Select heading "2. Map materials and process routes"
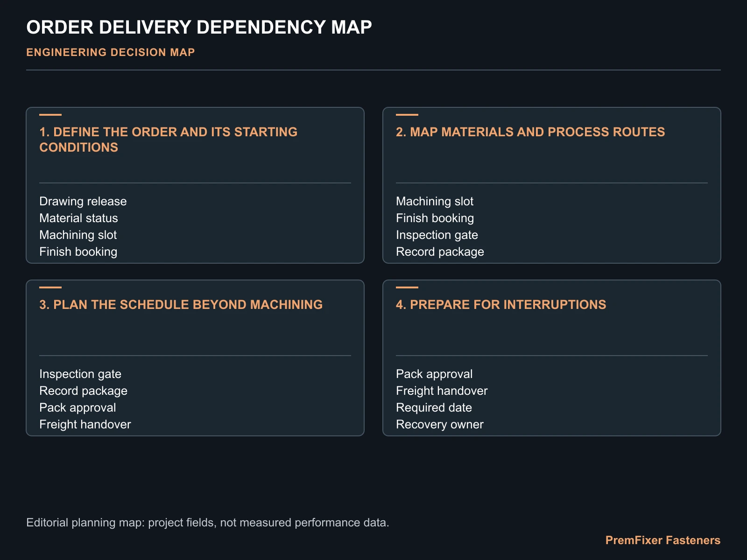This screenshot has height=560, width=747. tap(530, 132)
